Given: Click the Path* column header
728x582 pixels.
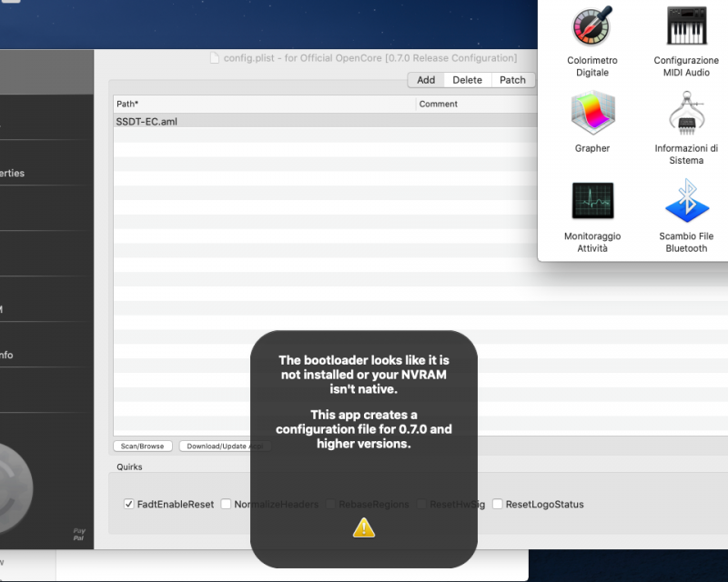Looking at the screenshot, I should pyautogui.click(x=265, y=104).
